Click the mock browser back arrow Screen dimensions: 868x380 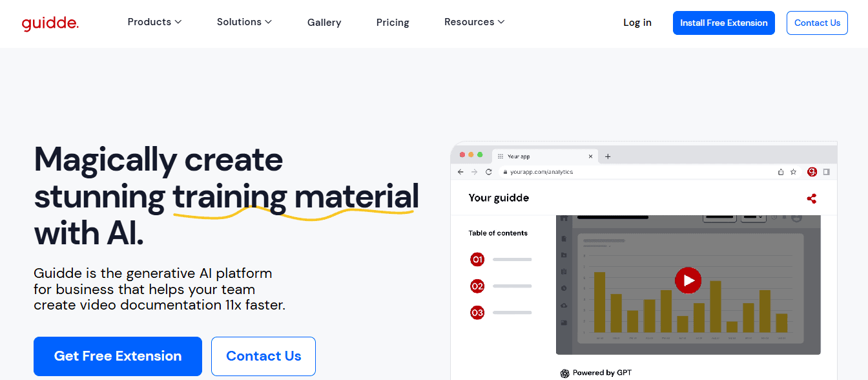(460, 172)
